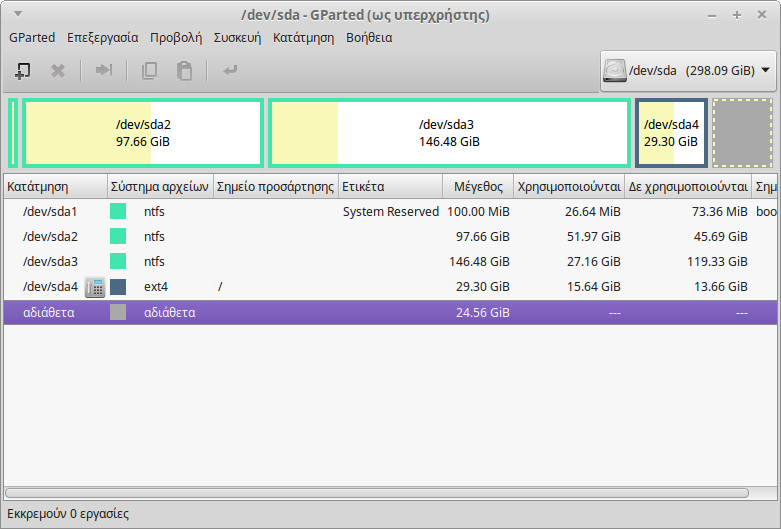Sort by the Ετικέτα column header
The height and width of the screenshot is (529, 781).
[x=390, y=187]
